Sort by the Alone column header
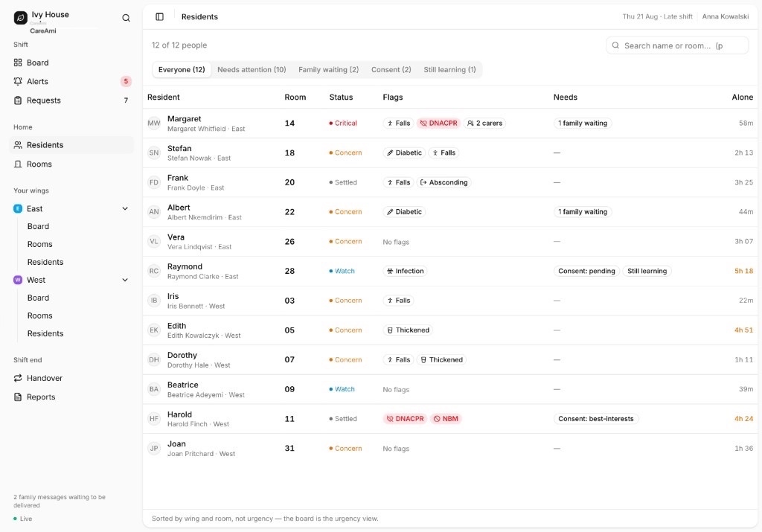Screen dimensions: 762x532 [x=742, y=97]
